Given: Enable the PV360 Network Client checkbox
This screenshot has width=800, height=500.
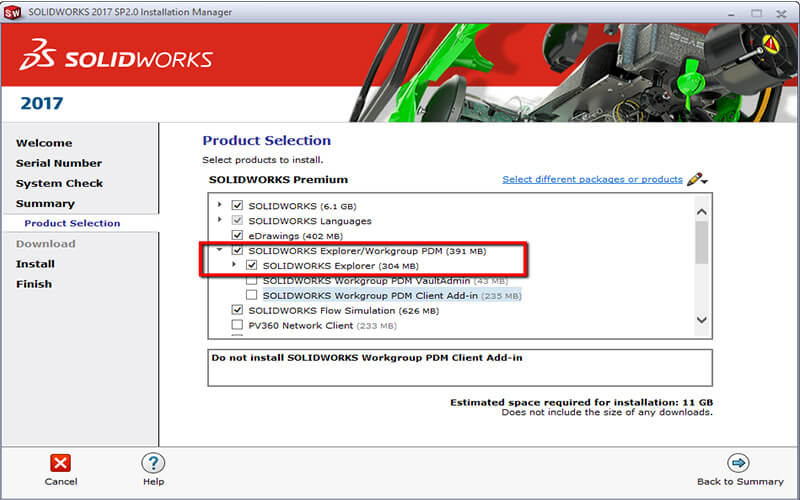Looking at the screenshot, I should coord(237,325).
